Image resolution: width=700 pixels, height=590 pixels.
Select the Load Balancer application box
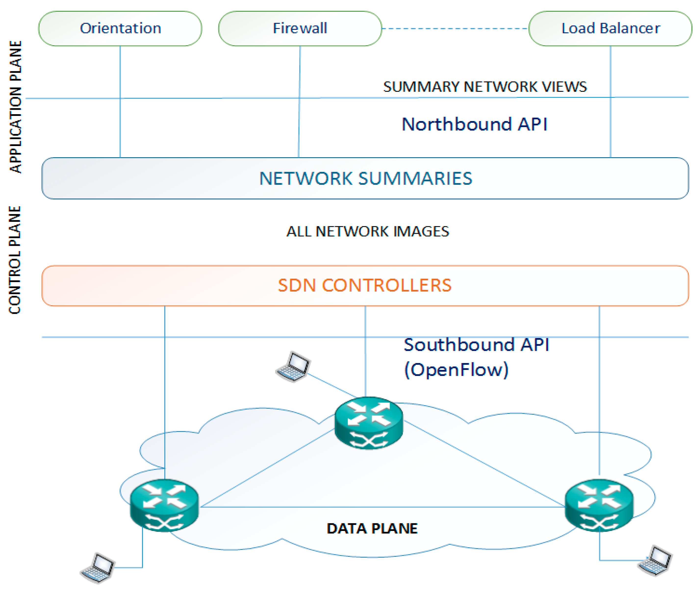[610, 28]
